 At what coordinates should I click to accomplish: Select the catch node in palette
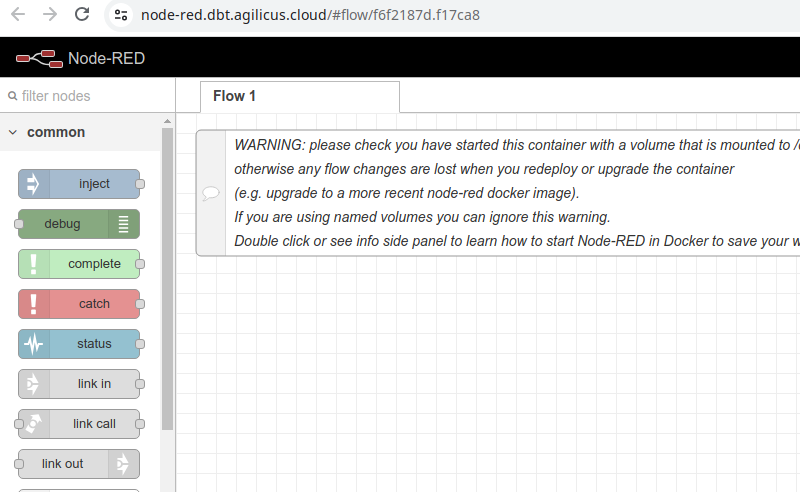(x=79, y=304)
